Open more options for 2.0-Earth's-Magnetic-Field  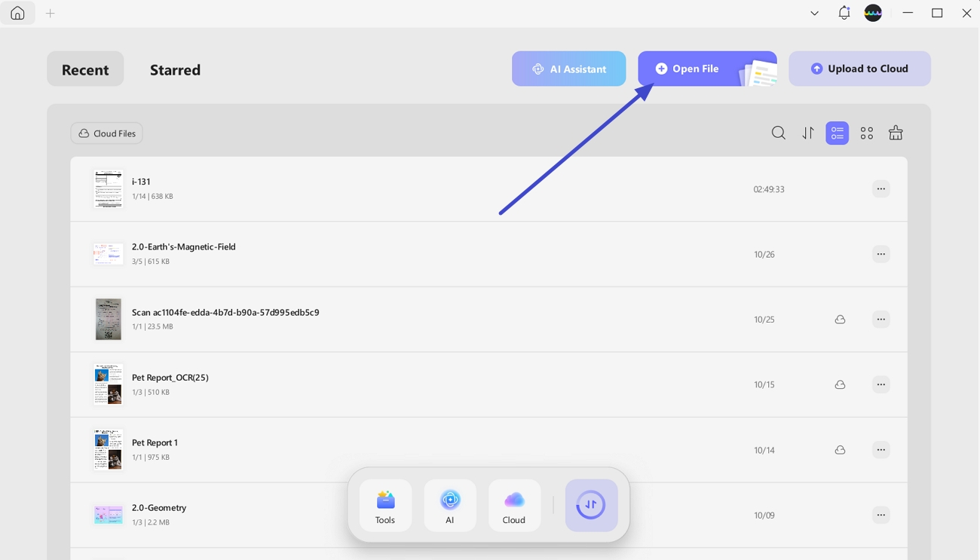[x=880, y=254]
